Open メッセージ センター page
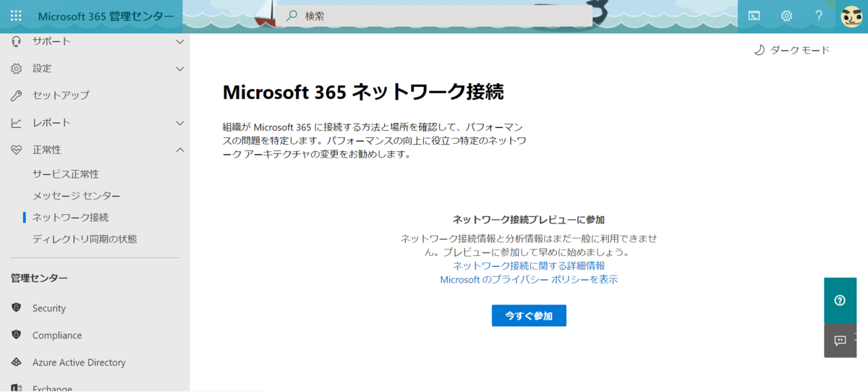 click(77, 196)
